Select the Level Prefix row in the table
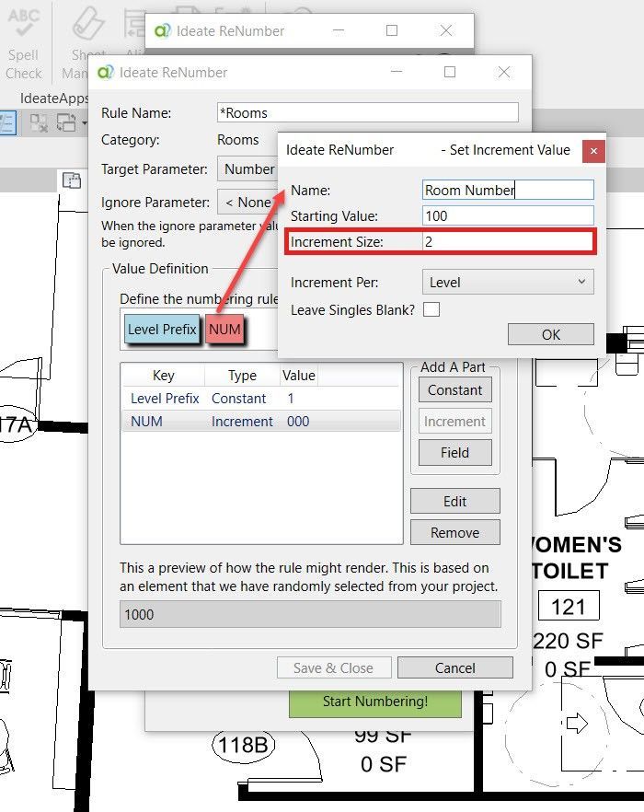 261,399
